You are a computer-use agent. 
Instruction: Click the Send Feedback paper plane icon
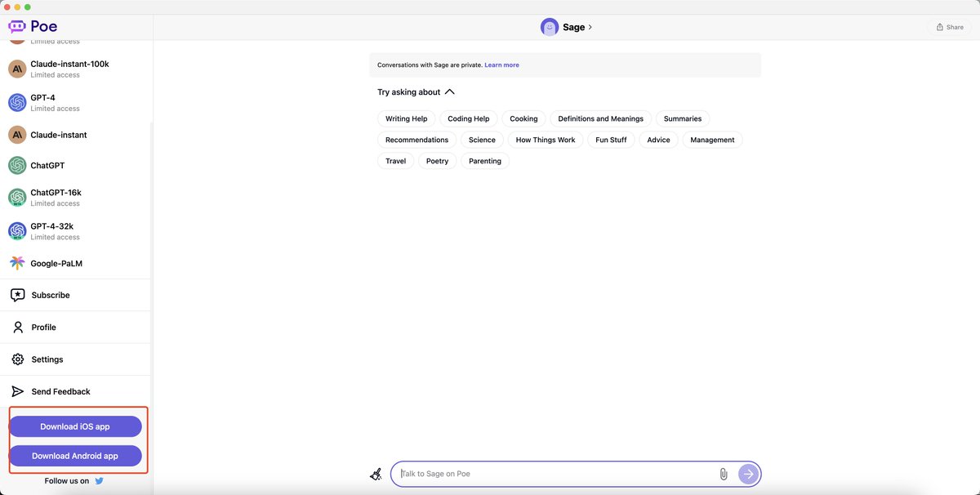[x=17, y=391]
